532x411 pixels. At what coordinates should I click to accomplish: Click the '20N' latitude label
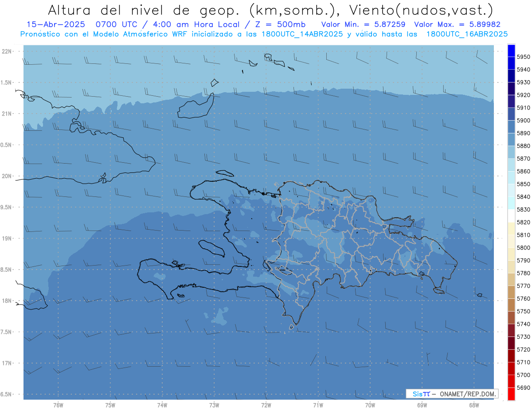point(6,176)
